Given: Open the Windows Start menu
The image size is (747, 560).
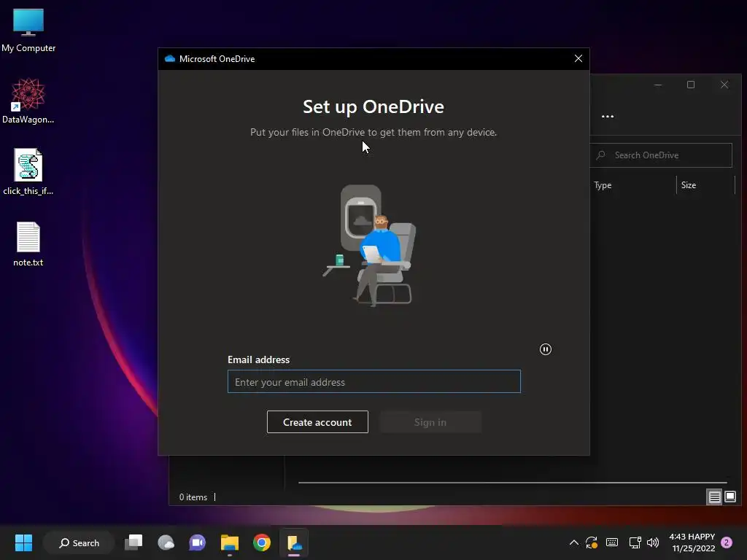Looking at the screenshot, I should coord(23,542).
